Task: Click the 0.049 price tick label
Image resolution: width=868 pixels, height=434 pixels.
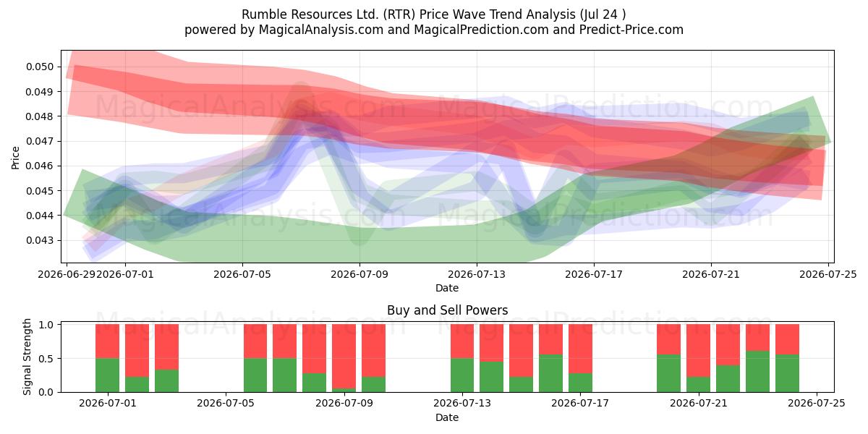Action: click(x=41, y=92)
